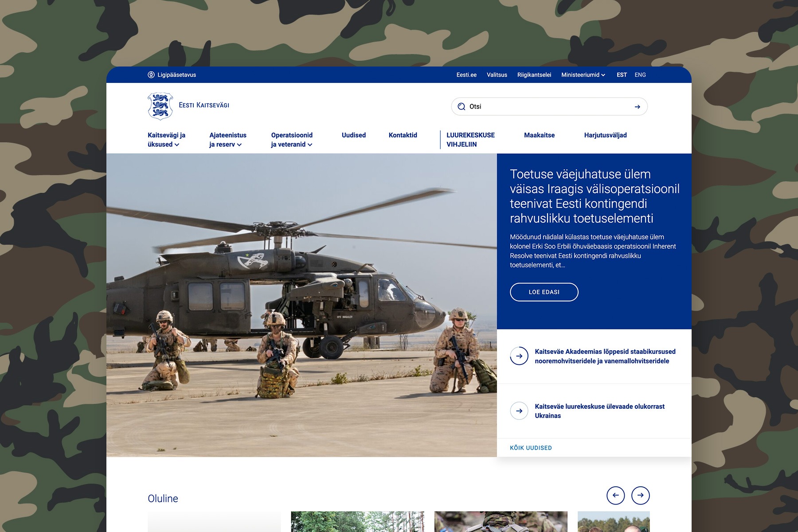Switch language to ENG

click(x=640, y=75)
